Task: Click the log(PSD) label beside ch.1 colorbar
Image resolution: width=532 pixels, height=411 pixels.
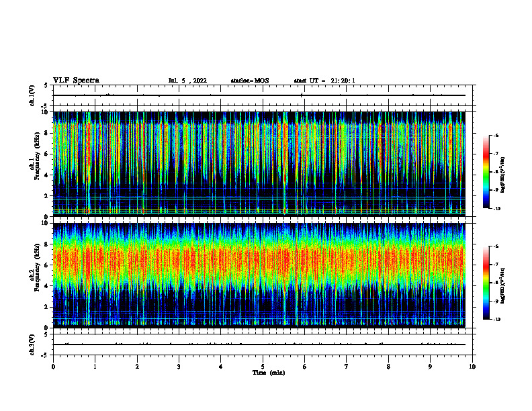Action: tap(503, 175)
